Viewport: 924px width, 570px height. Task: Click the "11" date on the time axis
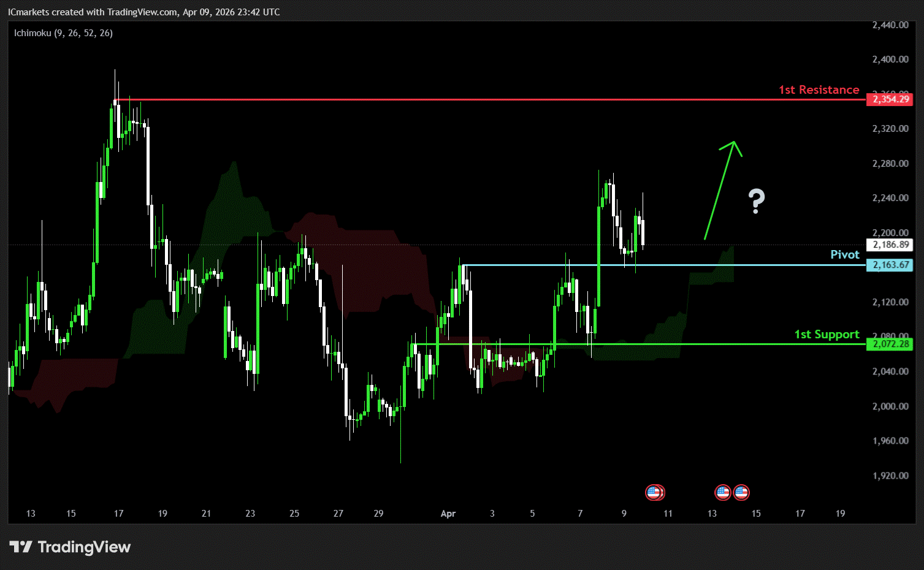[x=668, y=514]
